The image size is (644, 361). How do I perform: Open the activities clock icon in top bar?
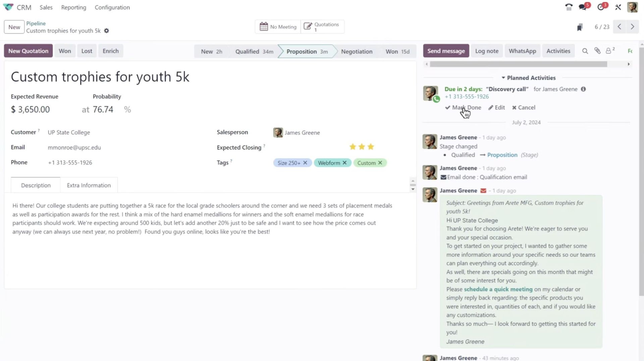601,7
